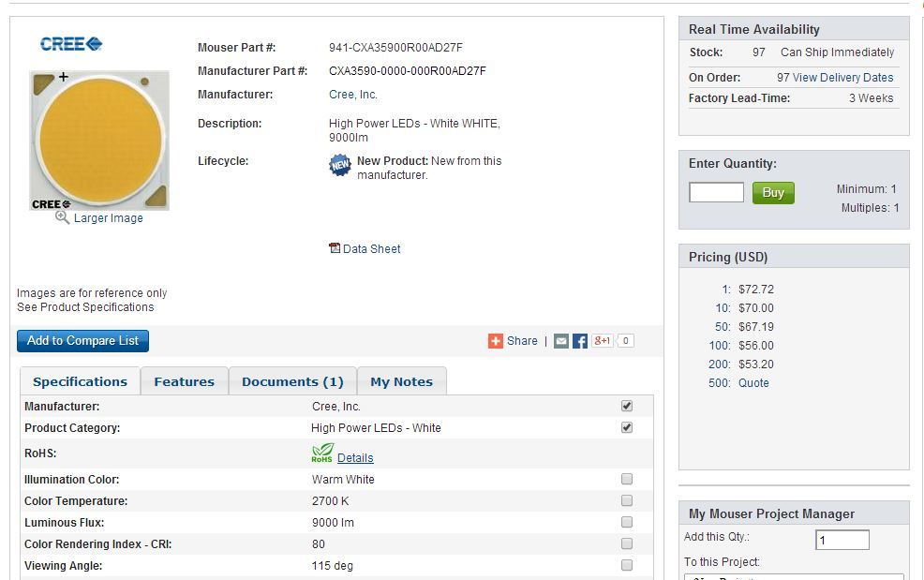Click the magnifier icon beside Larger Image
The width and height of the screenshot is (924, 580).
click(x=62, y=217)
